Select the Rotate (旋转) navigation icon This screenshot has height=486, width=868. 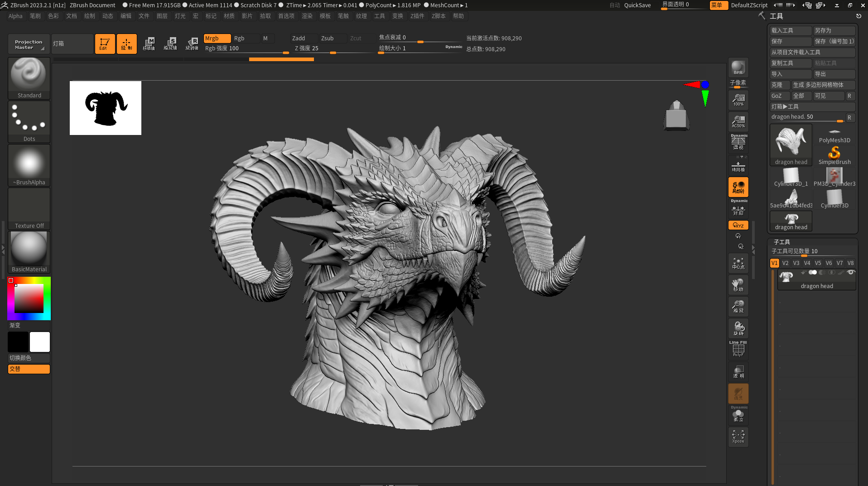738,328
